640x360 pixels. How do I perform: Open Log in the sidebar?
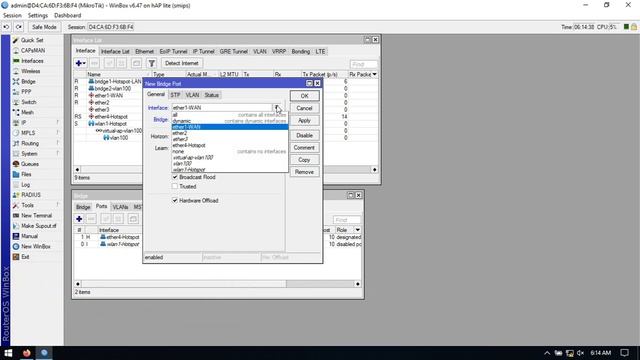[x=25, y=184]
